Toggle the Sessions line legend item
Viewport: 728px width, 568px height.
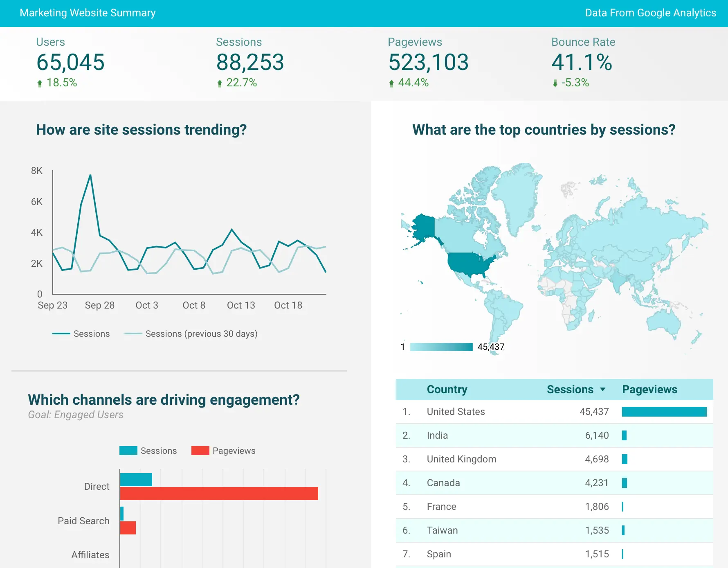[81, 334]
